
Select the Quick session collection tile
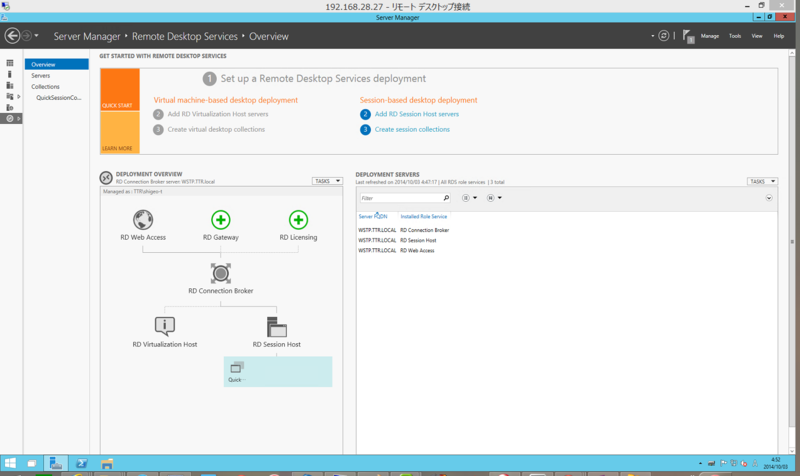coord(278,371)
